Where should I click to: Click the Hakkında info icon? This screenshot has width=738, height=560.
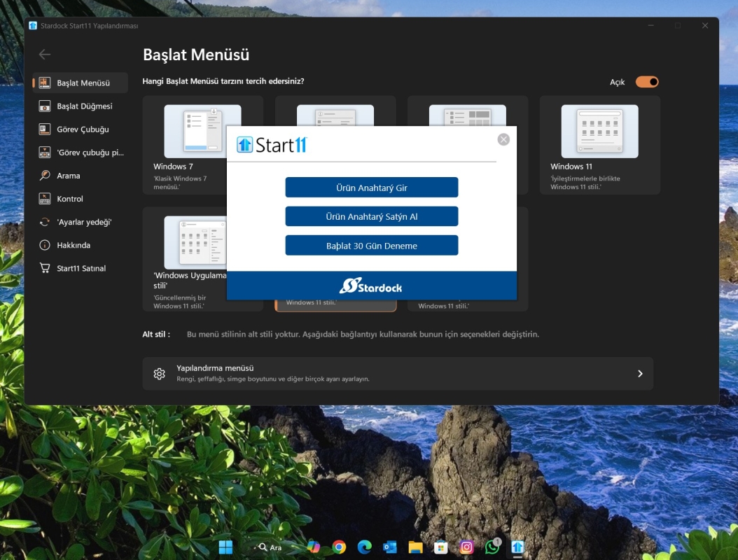click(45, 245)
